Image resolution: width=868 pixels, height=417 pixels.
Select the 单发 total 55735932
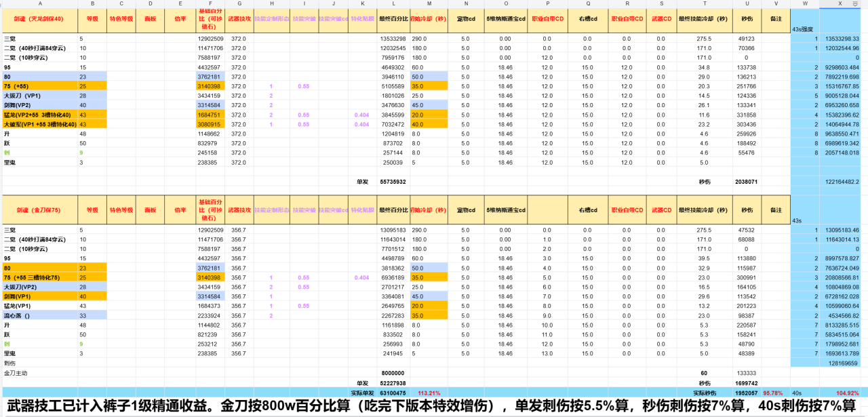pyautogui.click(x=393, y=182)
